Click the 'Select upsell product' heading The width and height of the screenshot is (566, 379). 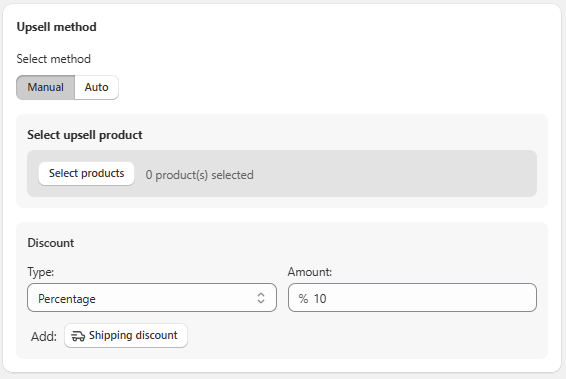coord(85,135)
